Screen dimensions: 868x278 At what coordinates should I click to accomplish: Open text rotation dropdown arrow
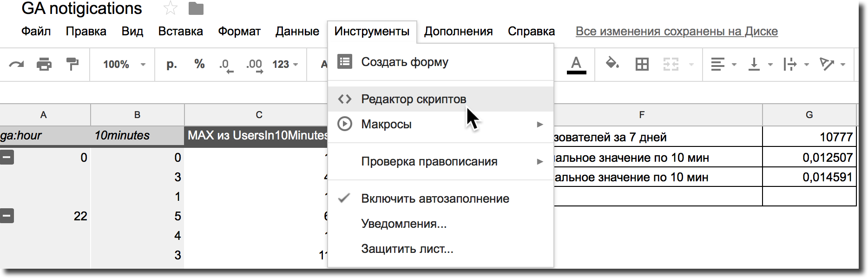point(843,65)
